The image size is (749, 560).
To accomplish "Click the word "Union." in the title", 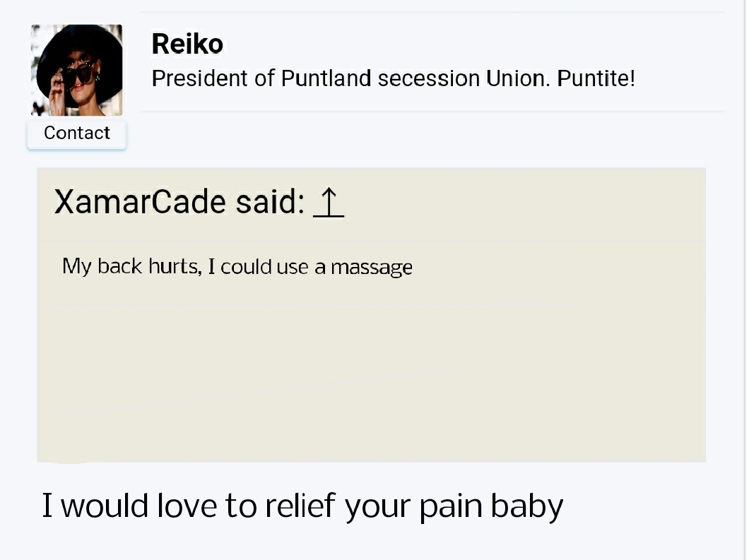I will pos(518,78).
